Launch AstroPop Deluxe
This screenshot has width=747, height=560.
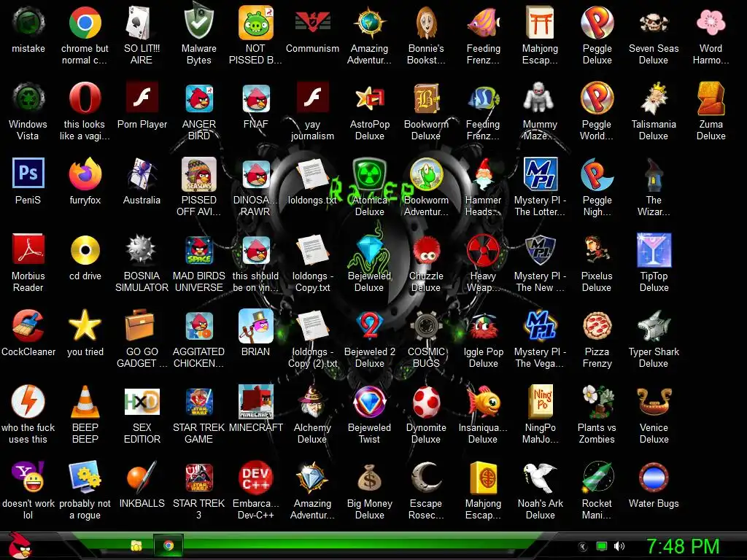pos(369,98)
